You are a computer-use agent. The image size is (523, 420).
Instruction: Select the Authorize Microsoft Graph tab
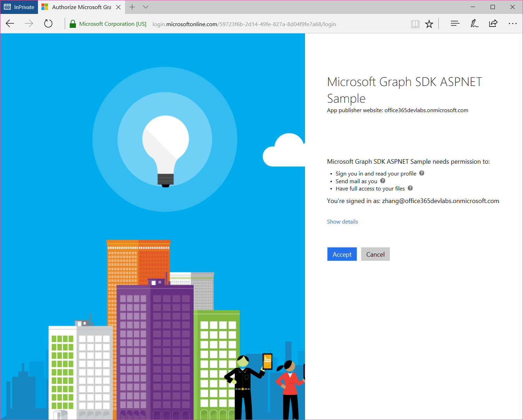click(x=80, y=7)
